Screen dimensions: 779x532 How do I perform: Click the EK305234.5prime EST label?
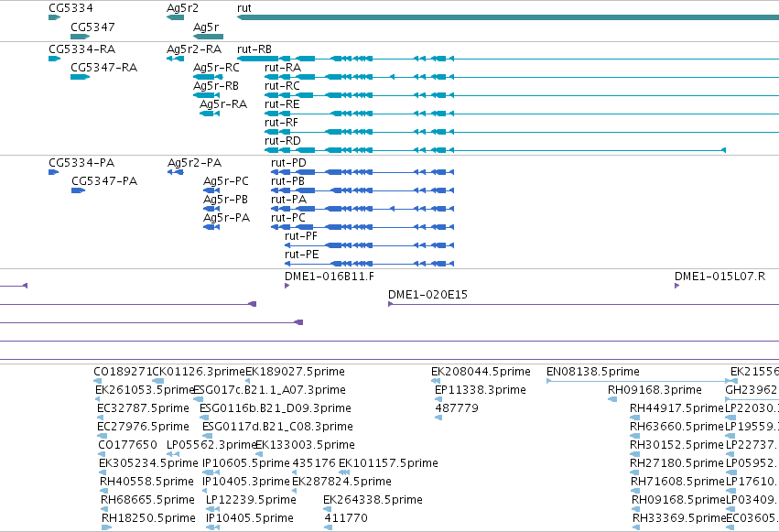(148, 463)
